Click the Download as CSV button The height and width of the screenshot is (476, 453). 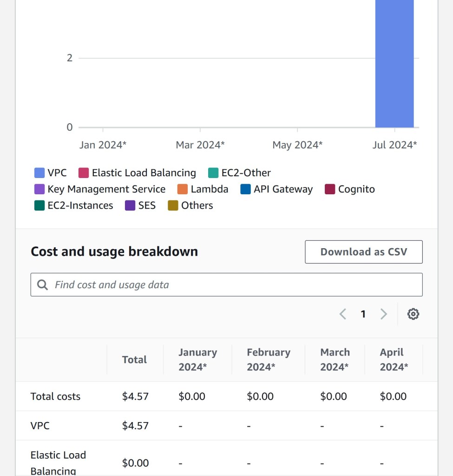pos(363,251)
